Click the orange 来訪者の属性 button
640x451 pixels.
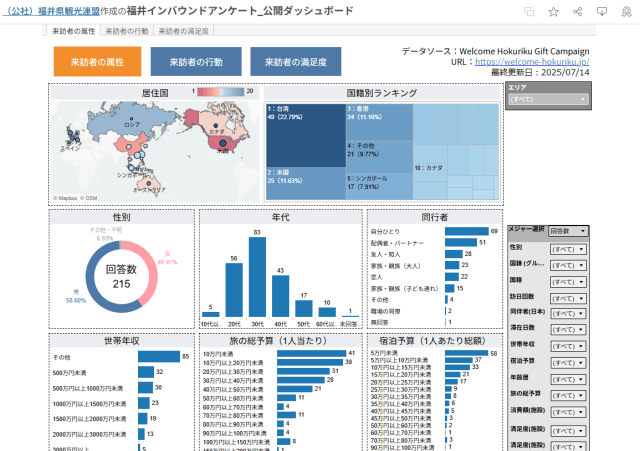coord(98,62)
